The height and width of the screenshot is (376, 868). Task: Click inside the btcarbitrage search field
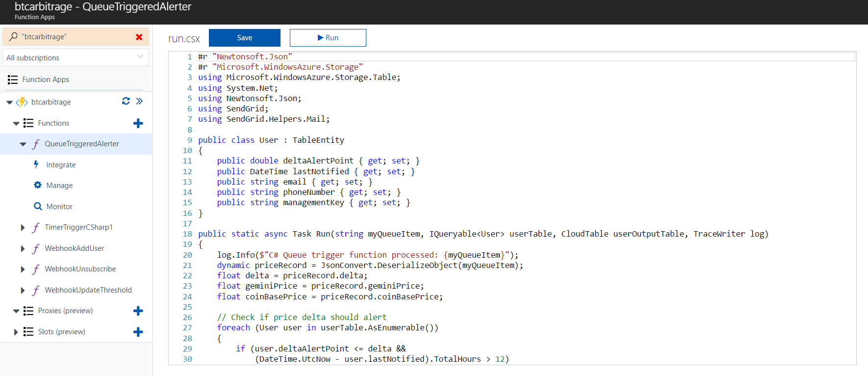click(x=76, y=37)
